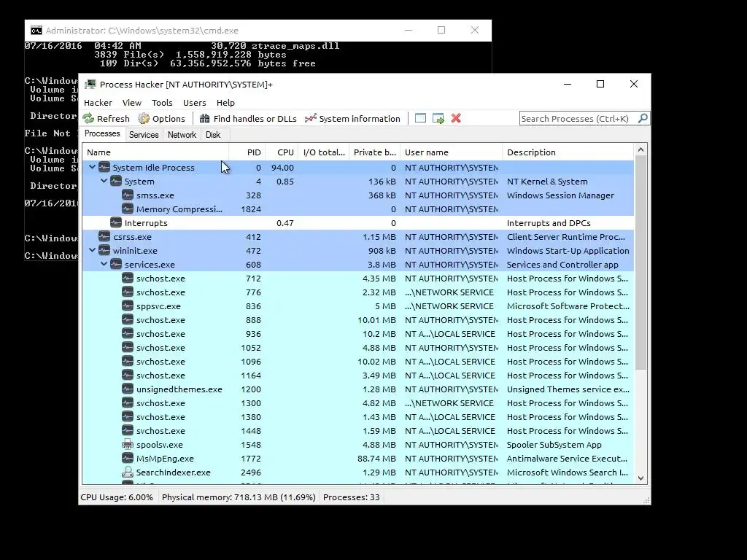Screen dimensions: 747x560
Task: Open System information from toolbar
Action: (x=352, y=119)
